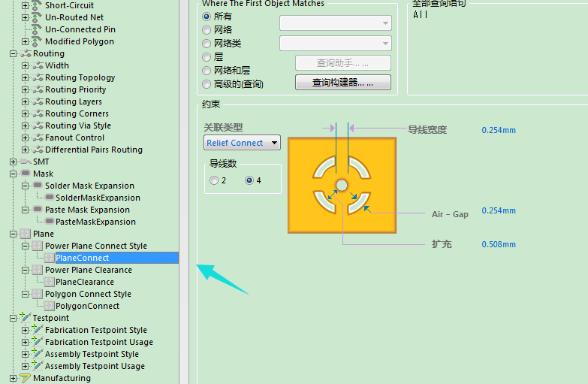The image size is (588, 384).
Task: Click the Mask category icon
Action: tap(25, 174)
